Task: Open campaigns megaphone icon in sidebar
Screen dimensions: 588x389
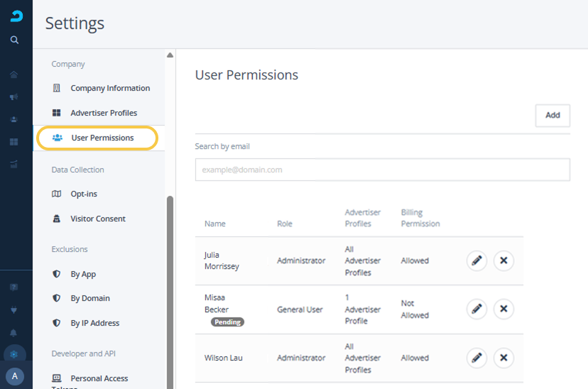Action: [x=14, y=97]
